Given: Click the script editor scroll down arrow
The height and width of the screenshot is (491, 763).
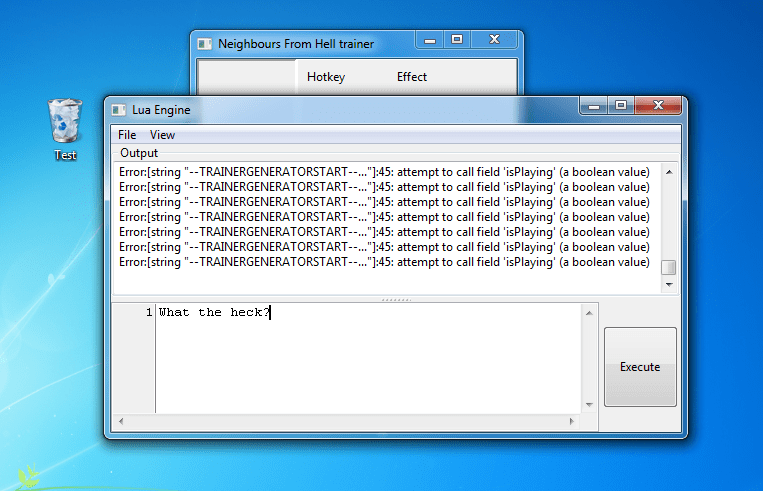Looking at the screenshot, I should [x=589, y=404].
